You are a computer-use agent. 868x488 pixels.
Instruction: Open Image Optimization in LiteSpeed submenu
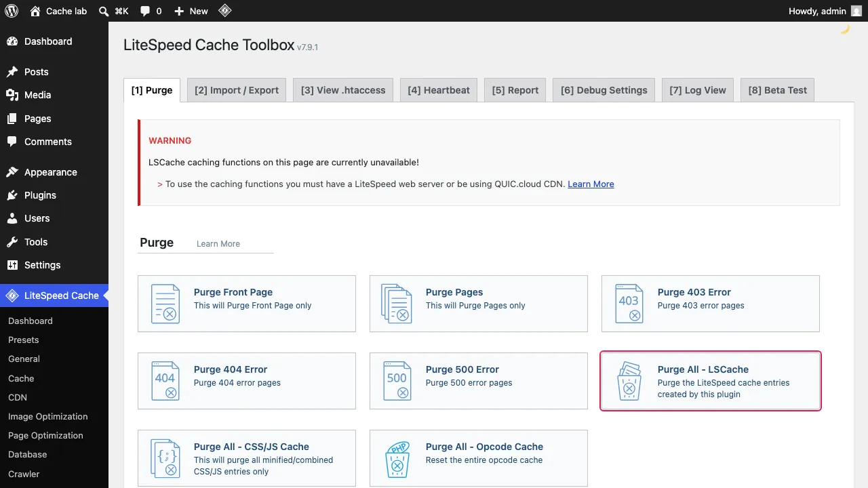pyautogui.click(x=48, y=417)
